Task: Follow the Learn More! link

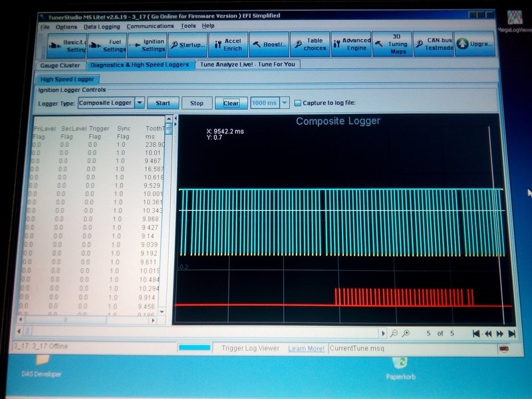Action: click(x=307, y=348)
